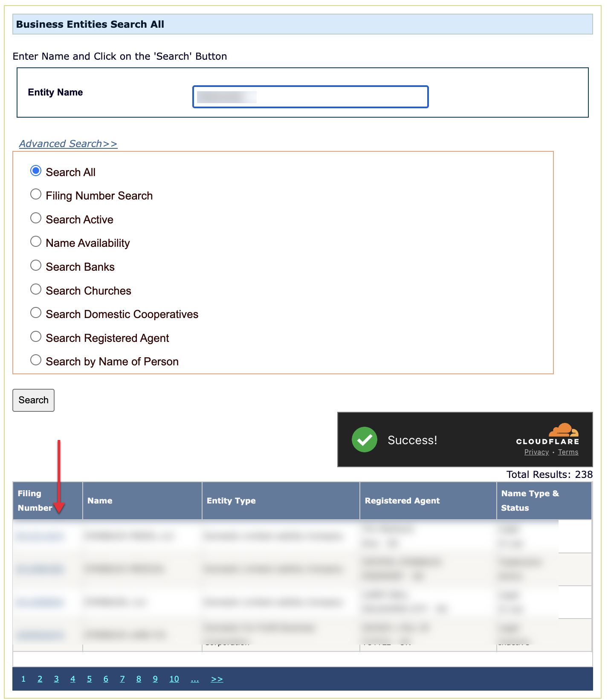Click the >> next pages link
This screenshot has height=700, width=608.
(x=217, y=679)
